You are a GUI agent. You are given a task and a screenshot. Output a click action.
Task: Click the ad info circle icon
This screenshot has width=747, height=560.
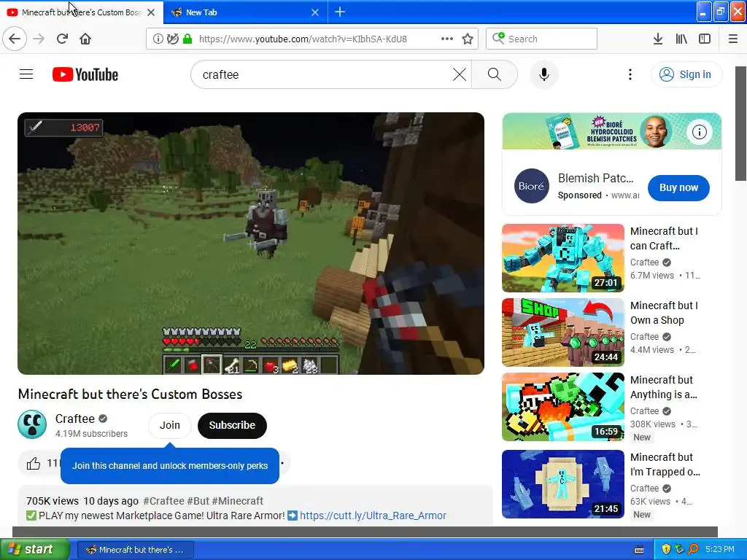pyautogui.click(x=700, y=131)
